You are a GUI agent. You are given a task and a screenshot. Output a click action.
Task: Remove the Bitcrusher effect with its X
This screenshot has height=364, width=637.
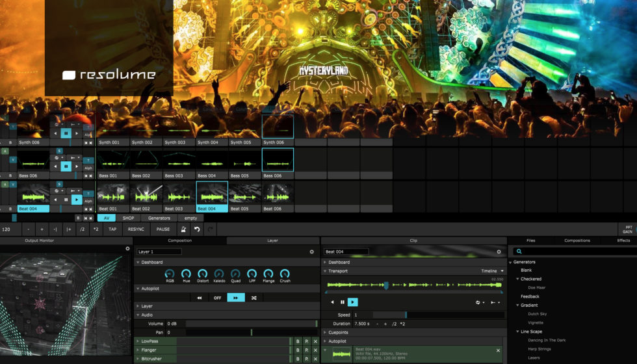(315, 359)
